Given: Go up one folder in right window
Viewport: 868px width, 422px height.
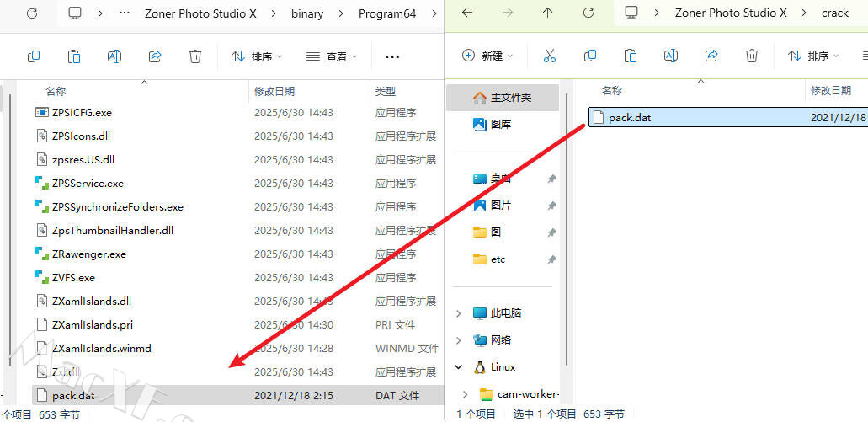Looking at the screenshot, I should pos(547,13).
